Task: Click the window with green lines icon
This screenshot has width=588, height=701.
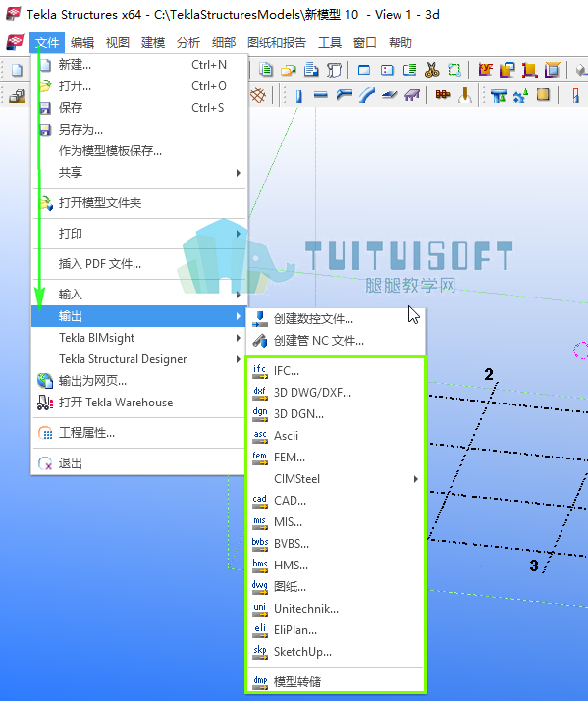Action: 409,70
